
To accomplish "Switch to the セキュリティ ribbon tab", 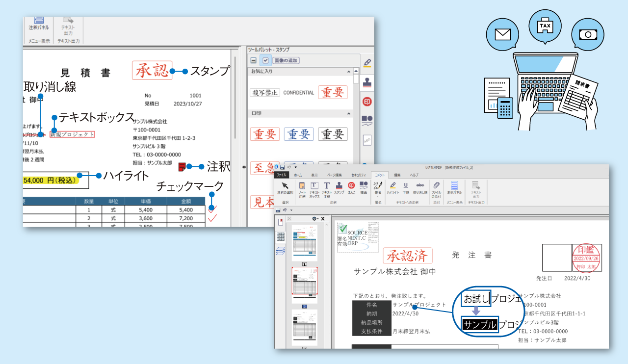I will (359, 175).
